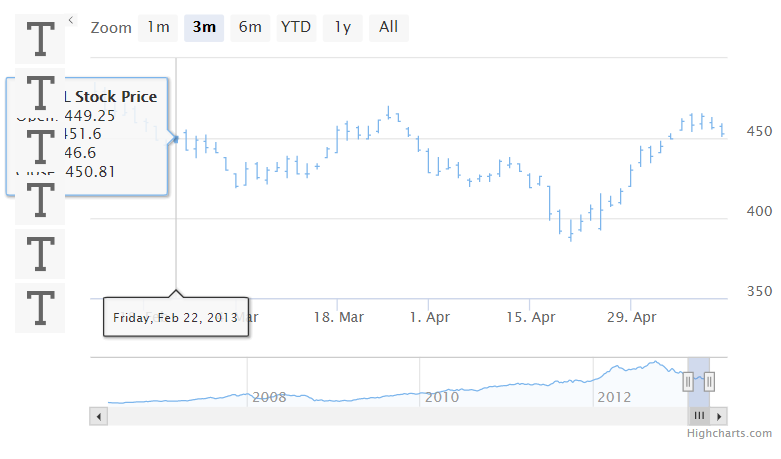
Task: Click the scrollbar thumb with three bars
Action: (x=699, y=416)
